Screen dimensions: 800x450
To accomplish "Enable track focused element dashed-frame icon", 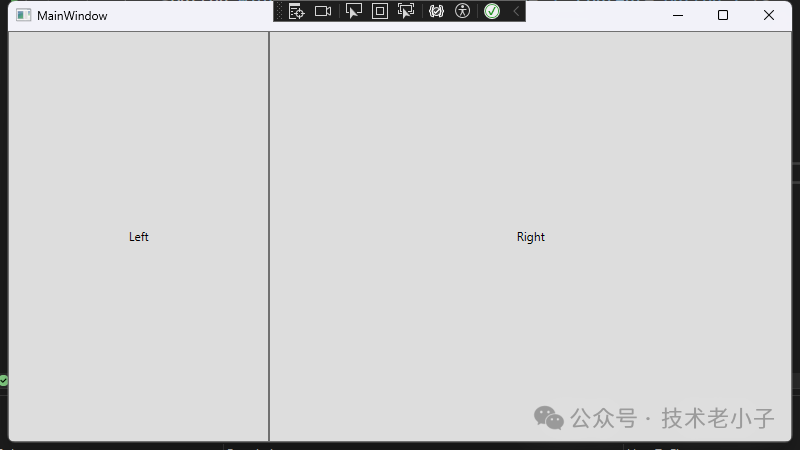I will (406, 11).
